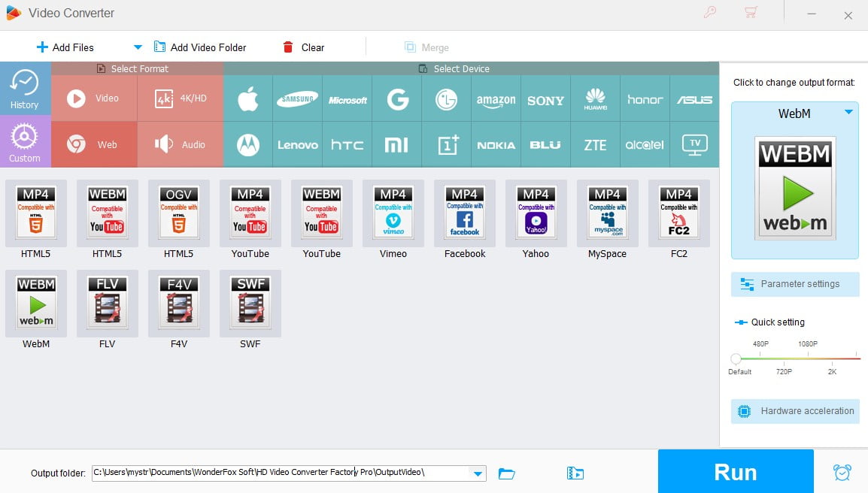This screenshot has height=493, width=868.
Task: Pick the Sony device preset
Action: (x=545, y=98)
